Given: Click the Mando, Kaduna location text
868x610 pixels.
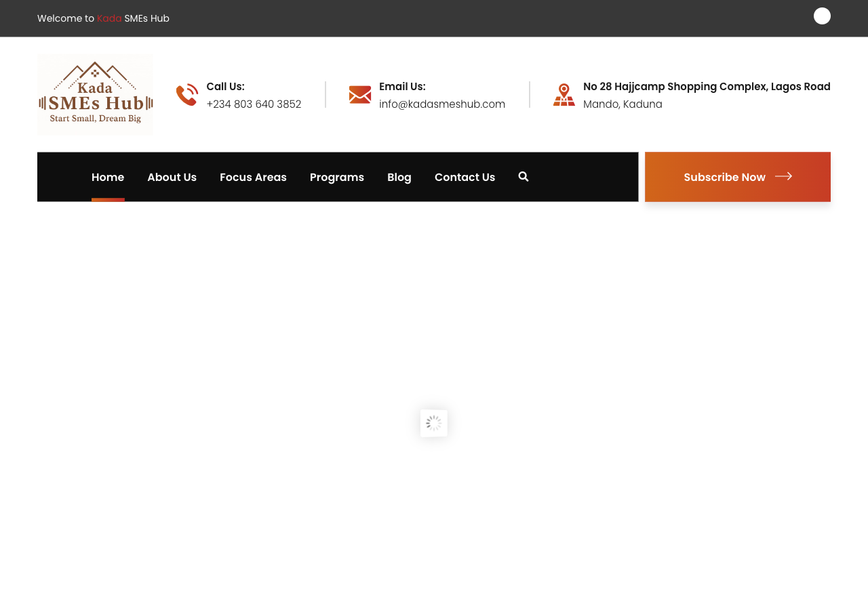Looking at the screenshot, I should (623, 104).
